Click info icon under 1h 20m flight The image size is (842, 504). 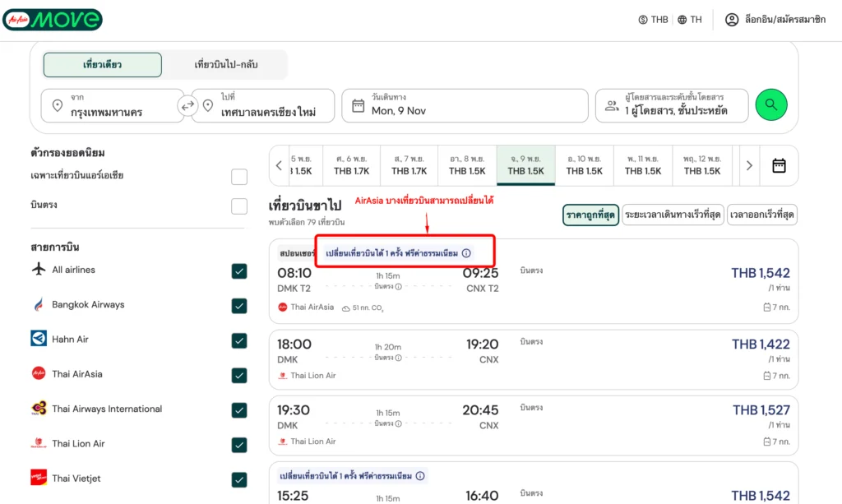pyautogui.click(x=399, y=358)
